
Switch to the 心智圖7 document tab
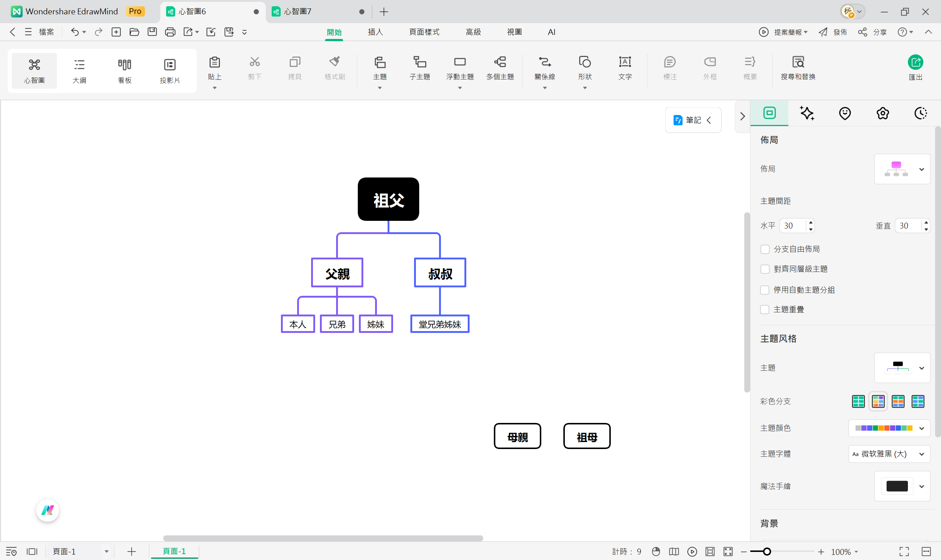click(x=298, y=12)
